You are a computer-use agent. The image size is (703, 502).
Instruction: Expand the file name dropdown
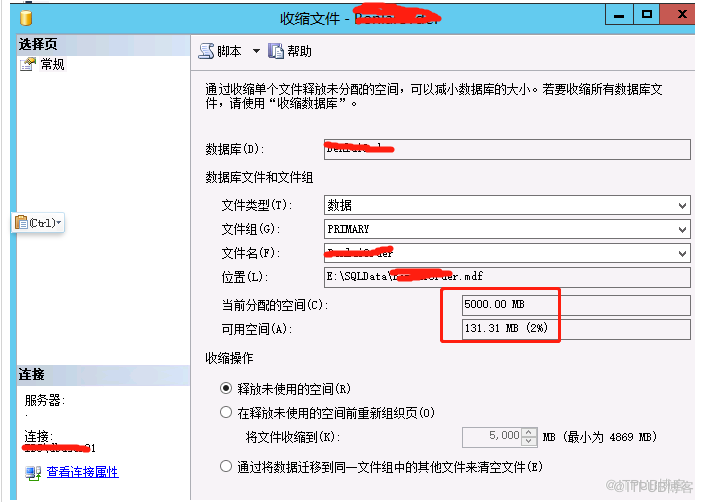(682, 254)
